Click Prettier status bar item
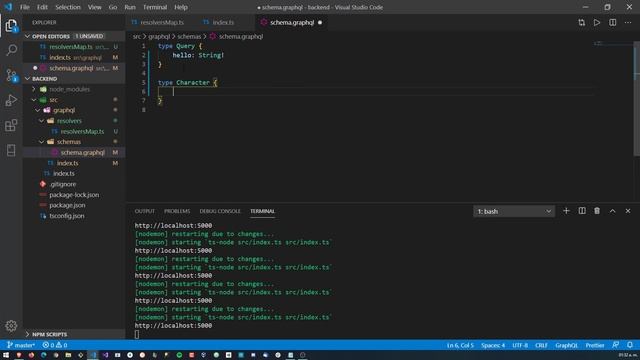 point(595,345)
